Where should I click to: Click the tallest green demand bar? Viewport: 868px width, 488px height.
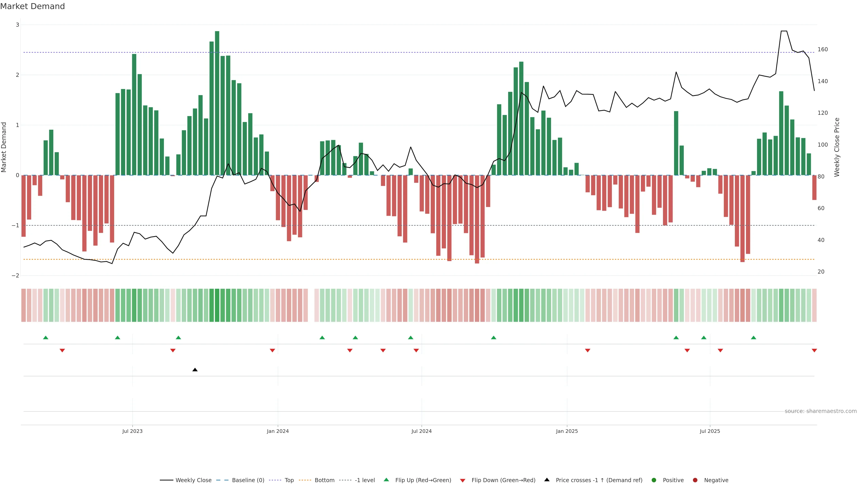217,101
